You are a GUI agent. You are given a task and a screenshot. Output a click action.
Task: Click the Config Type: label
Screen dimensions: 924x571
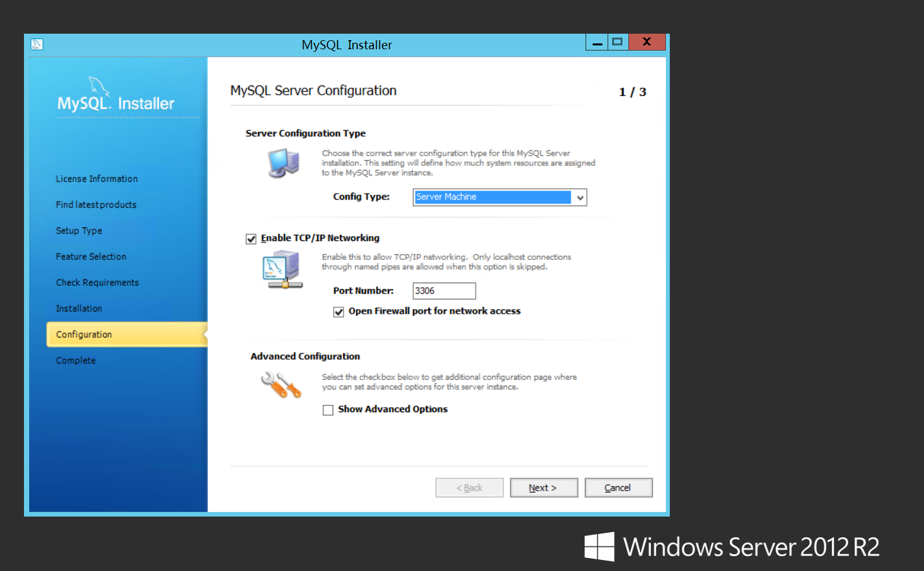click(361, 197)
